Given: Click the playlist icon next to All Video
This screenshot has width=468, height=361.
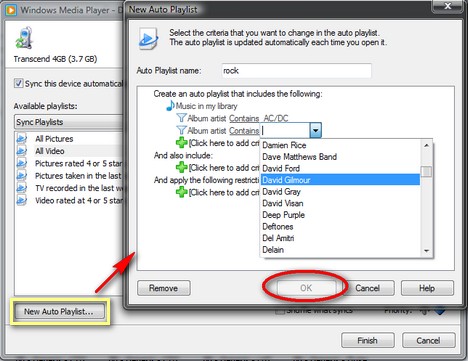Looking at the screenshot, I should coord(22,151).
